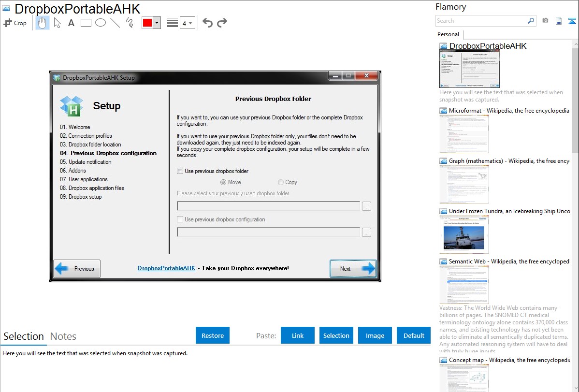Switch to the Personal tab
The image size is (579, 392).
[449, 34]
